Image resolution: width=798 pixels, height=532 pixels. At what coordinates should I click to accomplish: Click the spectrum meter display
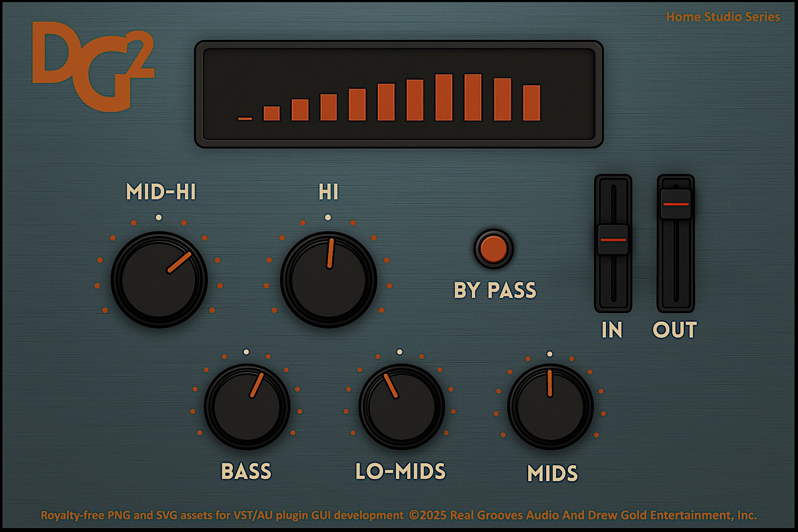(399, 94)
